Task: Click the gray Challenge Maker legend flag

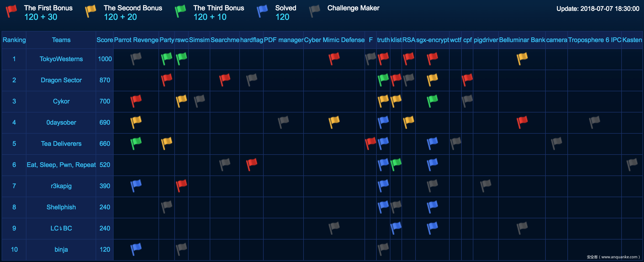Action: [315, 11]
